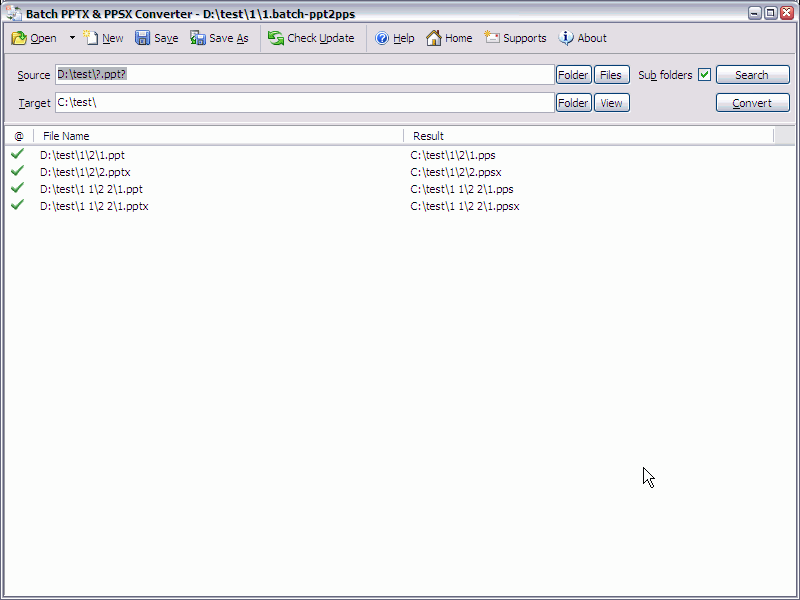Click the Search button
The image size is (800, 600).
[753, 74]
